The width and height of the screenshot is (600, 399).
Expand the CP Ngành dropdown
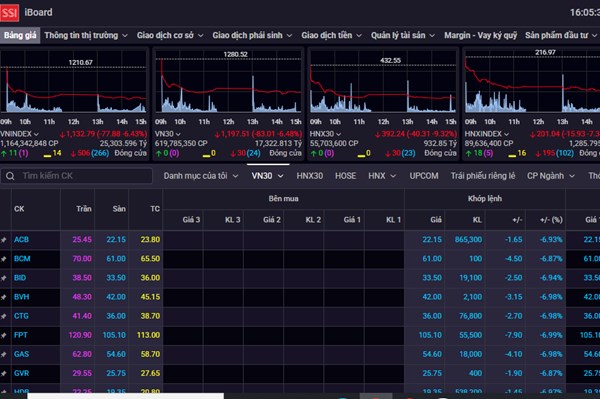(551, 176)
